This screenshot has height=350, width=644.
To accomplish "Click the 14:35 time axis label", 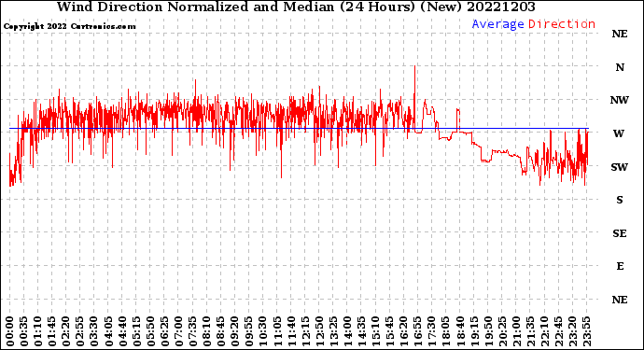I will pyautogui.click(x=360, y=331).
